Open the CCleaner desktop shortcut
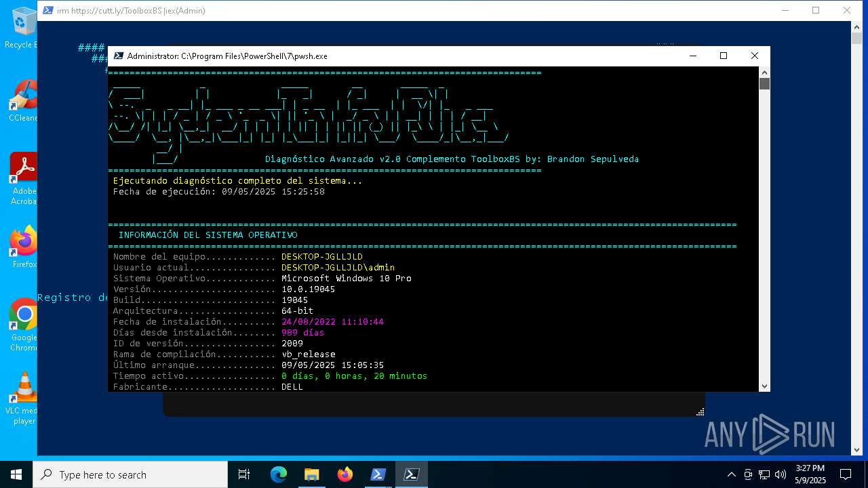 (22, 100)
